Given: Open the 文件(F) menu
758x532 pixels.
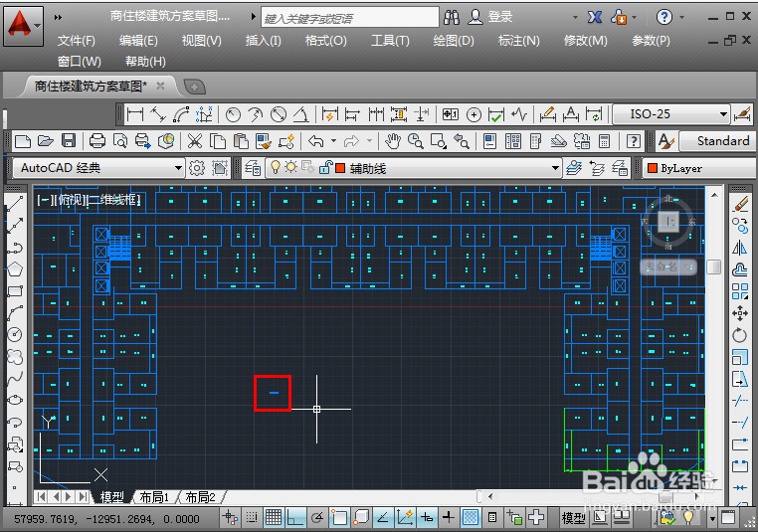Looking at the screenshot, I should pyautogui.click(x=77, y=41).
